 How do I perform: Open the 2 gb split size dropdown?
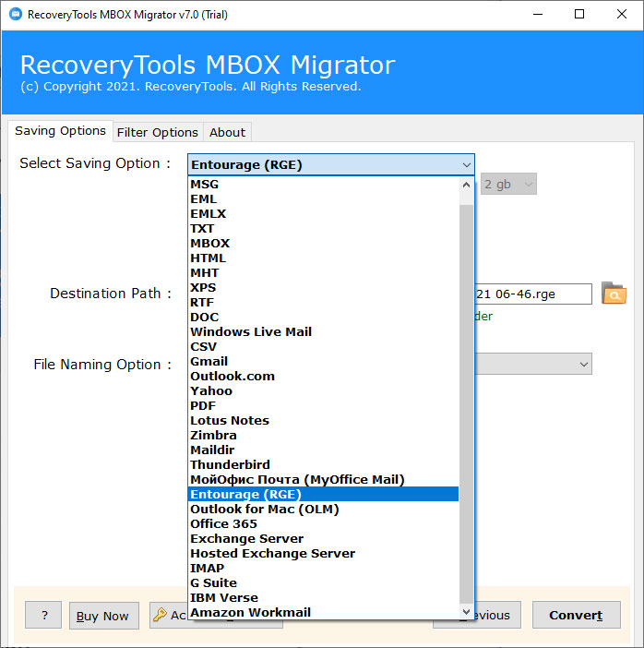[x=508, y=184]
